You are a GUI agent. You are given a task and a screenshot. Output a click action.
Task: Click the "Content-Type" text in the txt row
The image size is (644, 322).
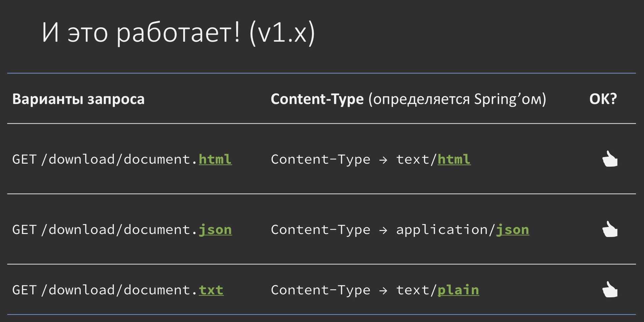coord(321,290)
